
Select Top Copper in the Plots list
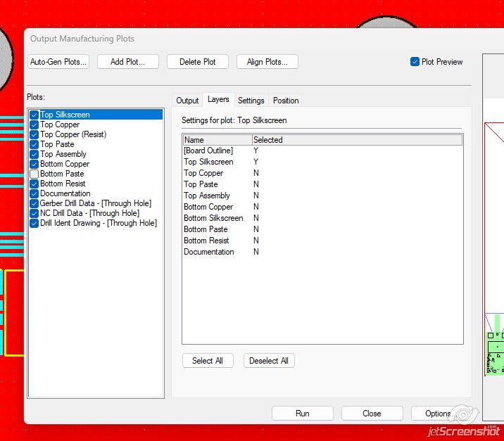click(x=60, y=124)
